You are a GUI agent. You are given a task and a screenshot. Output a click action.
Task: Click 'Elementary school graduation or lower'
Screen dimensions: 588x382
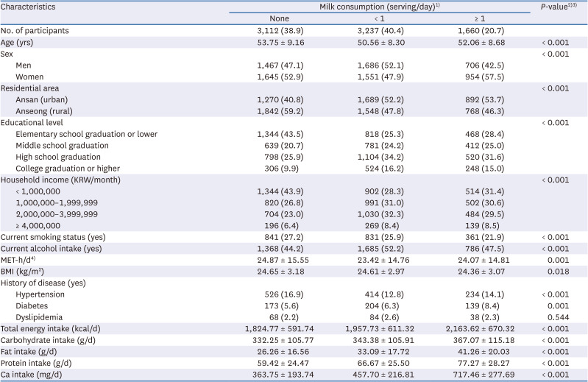click(87, 134)
